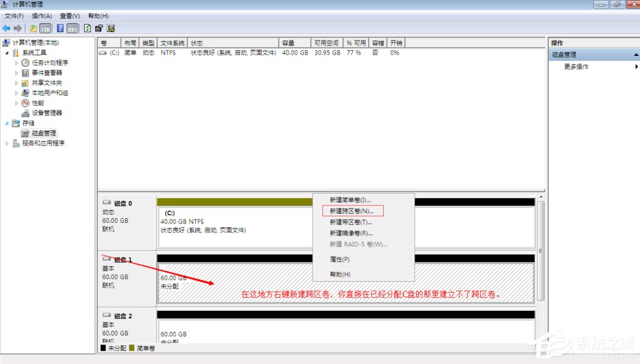
Task: Expand the 共享文件夹 node
Action: [16, 83]
